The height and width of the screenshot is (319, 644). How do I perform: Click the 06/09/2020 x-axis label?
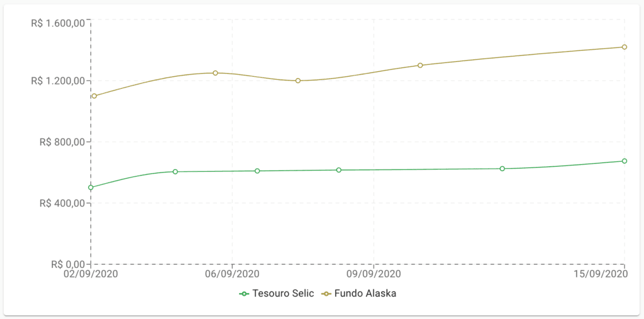233,274
